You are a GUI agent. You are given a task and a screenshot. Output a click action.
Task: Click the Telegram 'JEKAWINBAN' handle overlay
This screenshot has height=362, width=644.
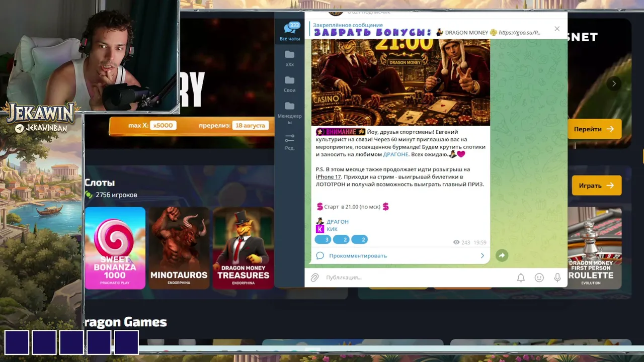point(41,128)
